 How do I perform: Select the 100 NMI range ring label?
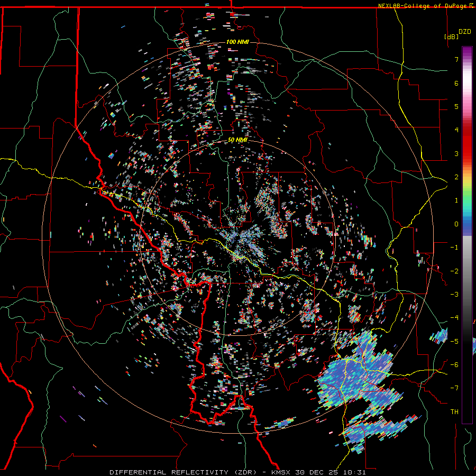pyautogui.click(x=237, y=42)
